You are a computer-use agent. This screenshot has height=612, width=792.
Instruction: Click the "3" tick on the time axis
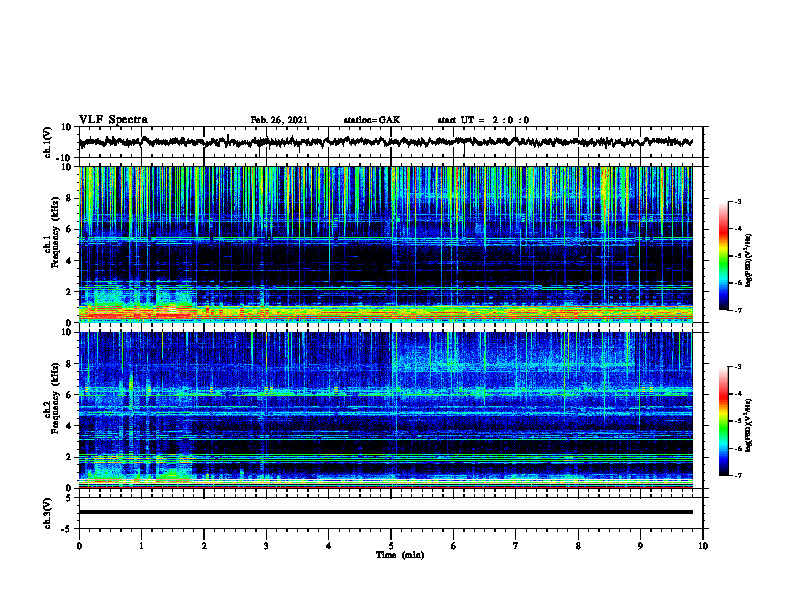[266, 546]
